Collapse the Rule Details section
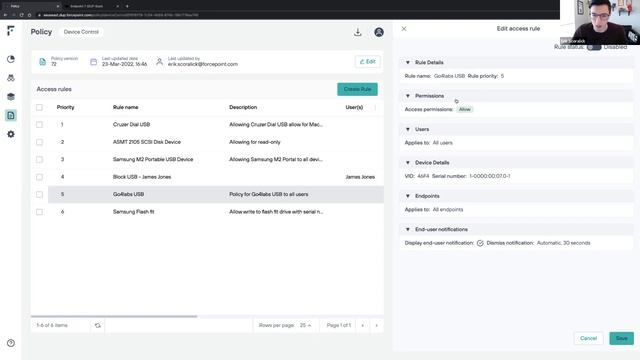The height and width of the screenshot is (360, 640). click(407, 62)
